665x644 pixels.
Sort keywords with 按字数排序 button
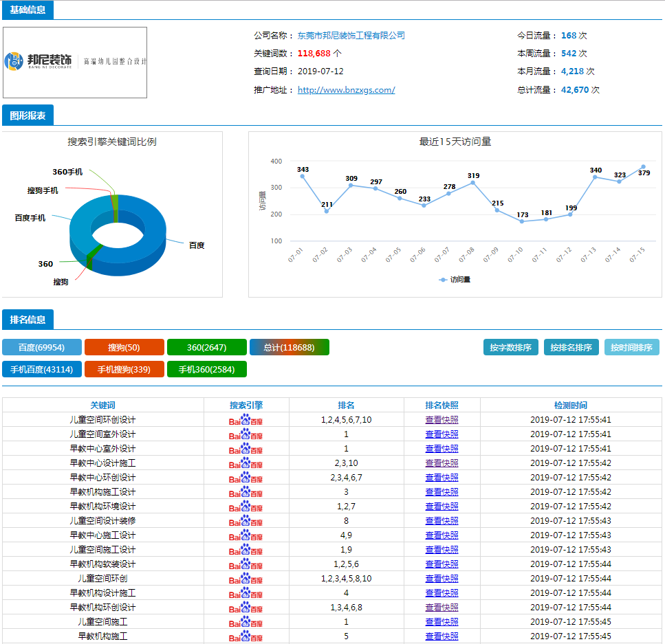510,348
